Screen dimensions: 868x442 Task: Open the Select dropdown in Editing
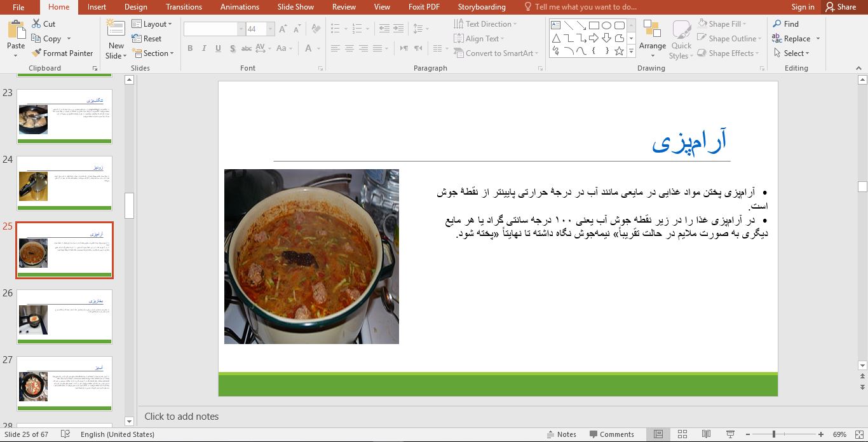[x=791, y=53]
